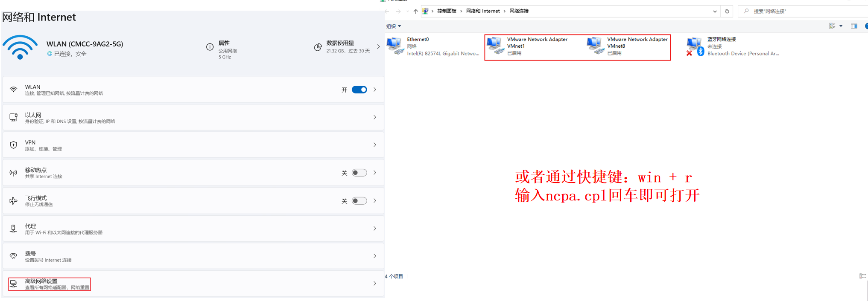Select the VMware VMnet8 adapter icon
Screen dimensions: 868x301
click(596, 46)
